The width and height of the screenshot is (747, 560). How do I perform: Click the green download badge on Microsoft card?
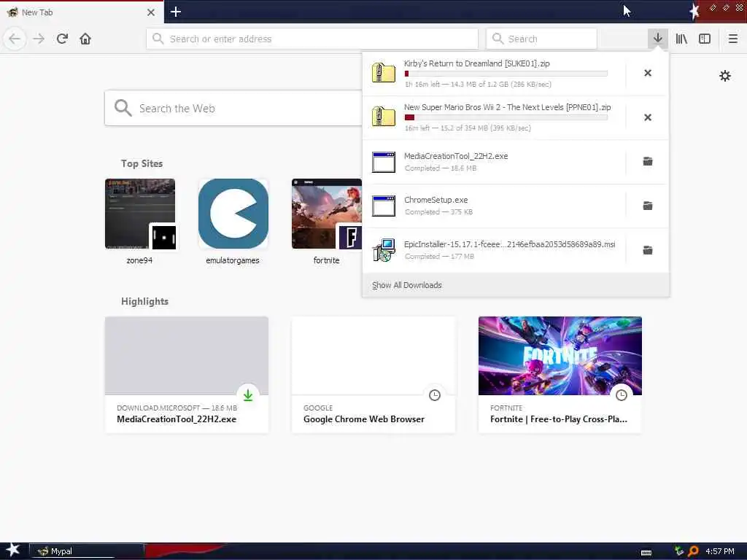[x=248, y=394]
